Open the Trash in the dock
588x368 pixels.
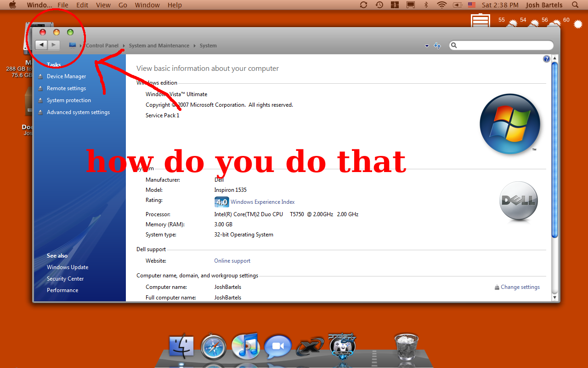click(406, 346)
